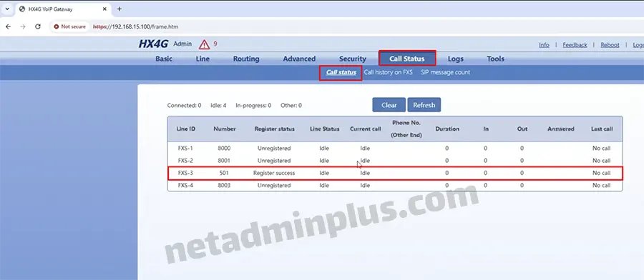Open a new browser tab

(x=119, y=9)
